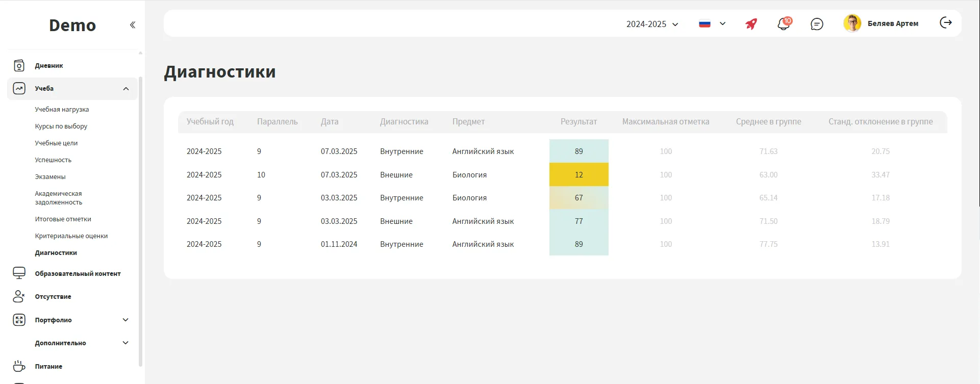Click the red rocket icon

[x=751, y=24]
